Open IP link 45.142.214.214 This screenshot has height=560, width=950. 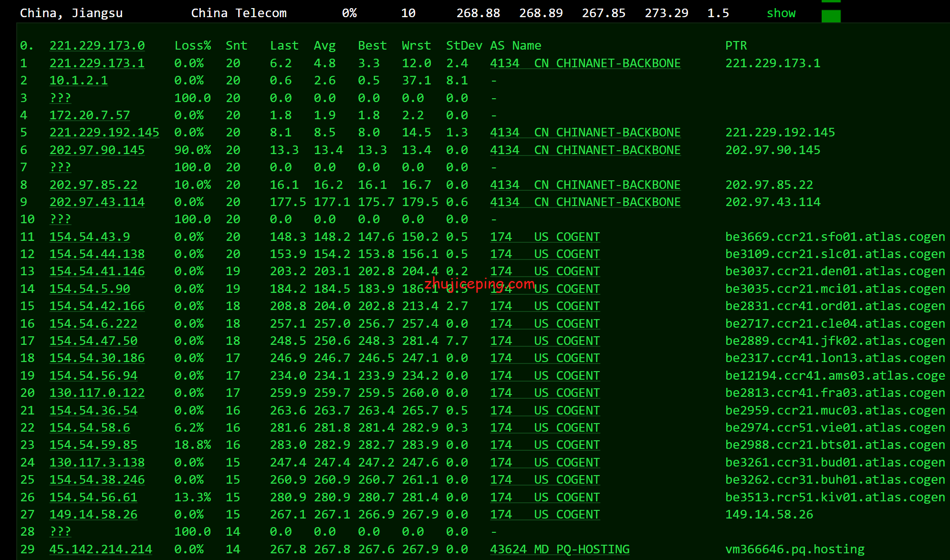tap(101, 549)
